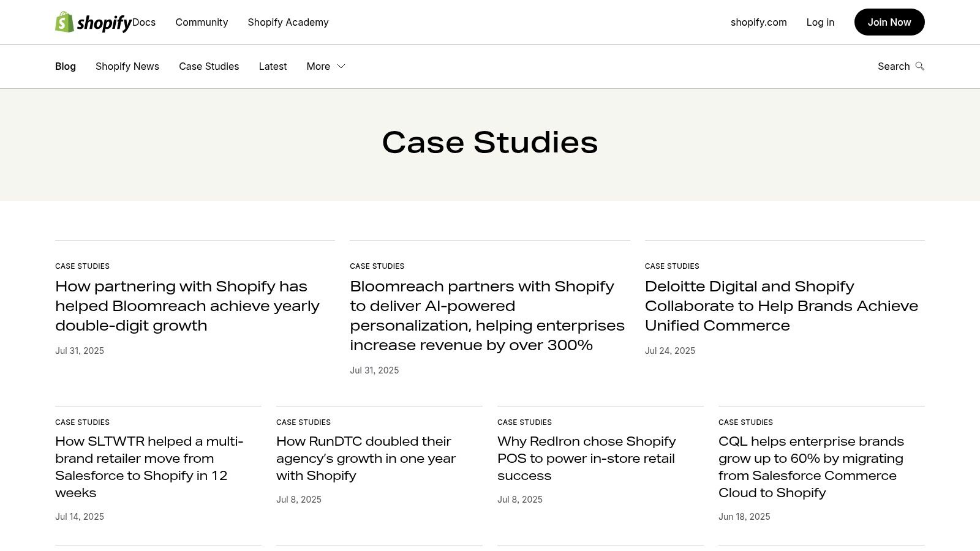The image size is (980, 551).
Task: Click the Jun 18, 2025 date
Action: pyautogui.click(x=744, y=517)
